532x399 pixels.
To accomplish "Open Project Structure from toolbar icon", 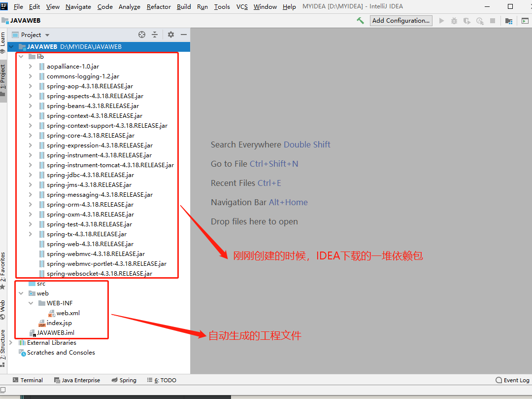I will [x=508, y=21].
